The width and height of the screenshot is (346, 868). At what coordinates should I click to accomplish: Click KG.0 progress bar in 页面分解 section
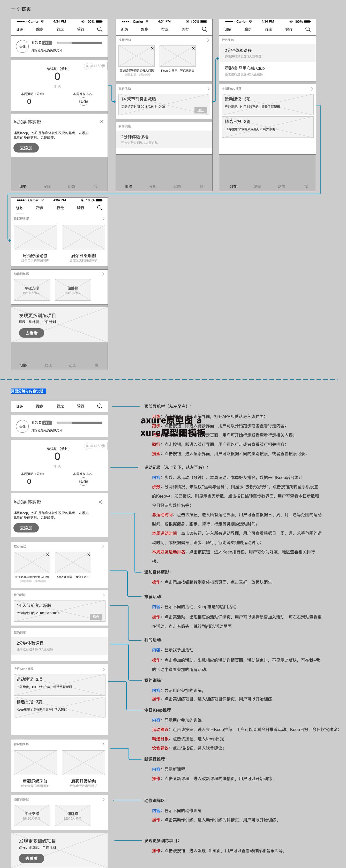coord(80,423)
